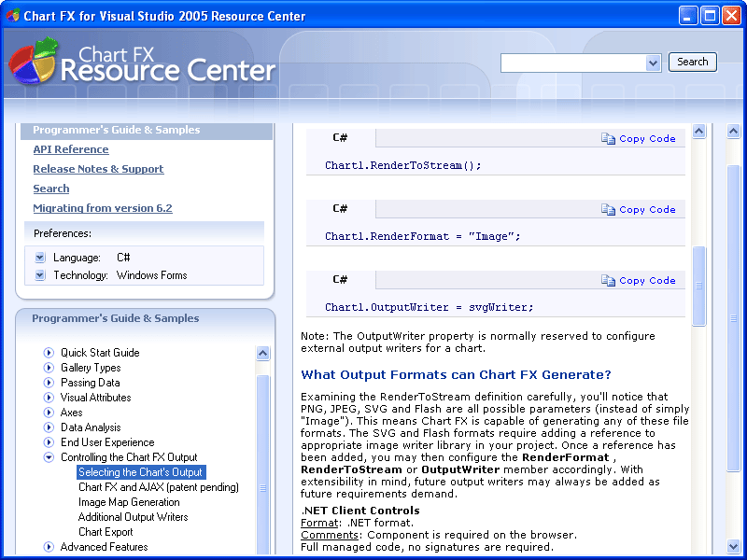Collapse Controlling the Chart FX Output node
This screenshot has width=747, height=560.
click(49, 457)
